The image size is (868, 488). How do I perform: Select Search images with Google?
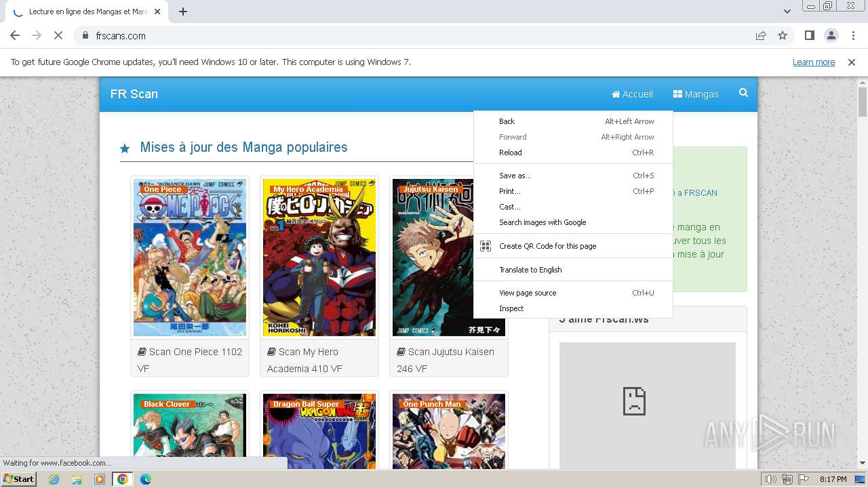(x=573, y=222)
